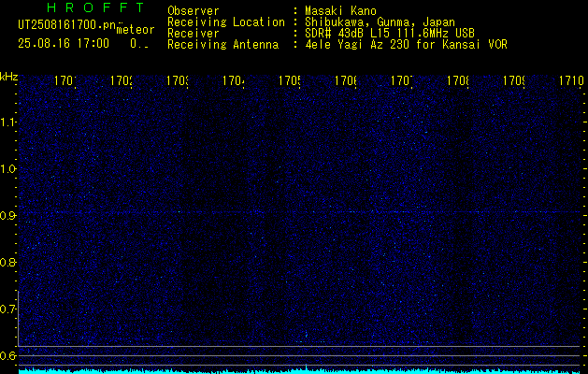Click the 1704 time marker
The height and width of the screenshot is (374, 588).
click(234, 80)
